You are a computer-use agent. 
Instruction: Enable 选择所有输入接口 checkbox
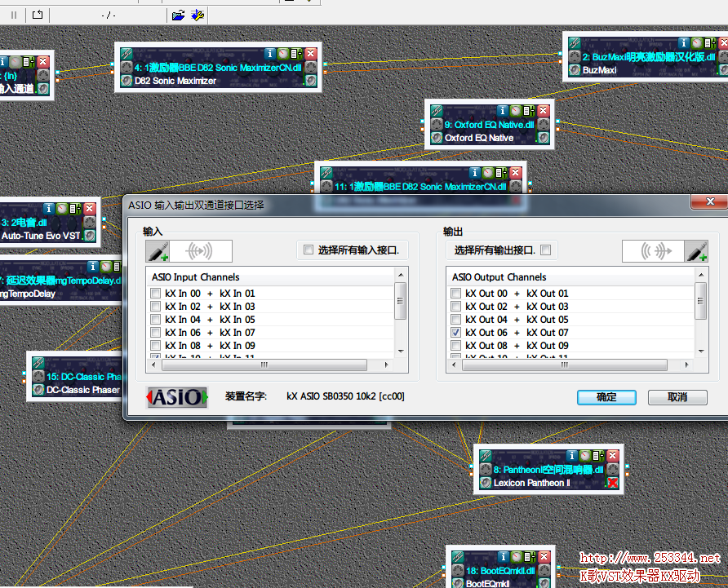(x=309, y=250)
